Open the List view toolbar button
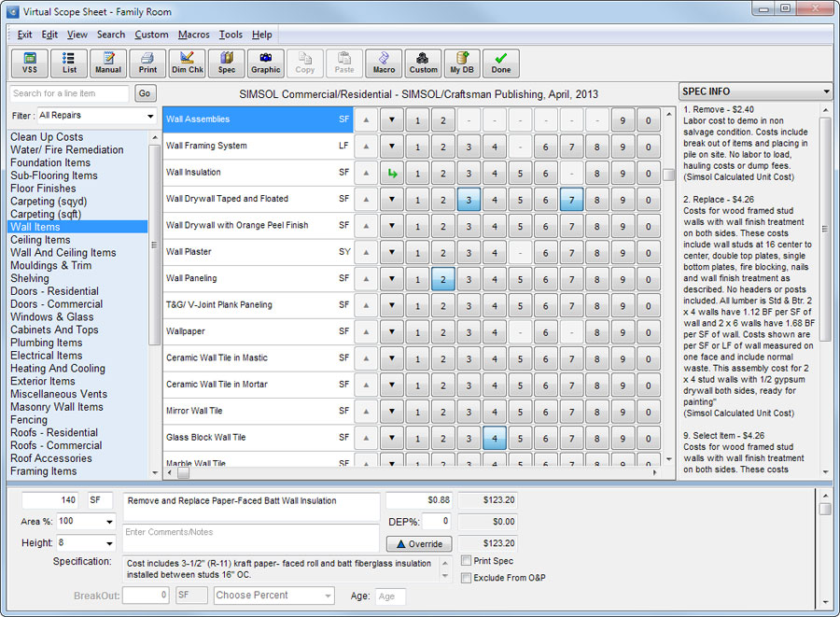 click(x=69, y=63)
